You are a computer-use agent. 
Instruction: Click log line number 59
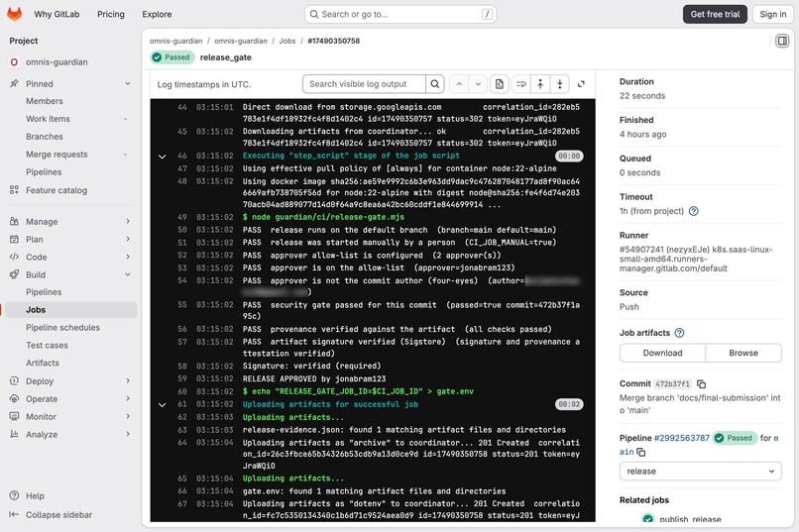pyautogui.click(x=182, y=378)
